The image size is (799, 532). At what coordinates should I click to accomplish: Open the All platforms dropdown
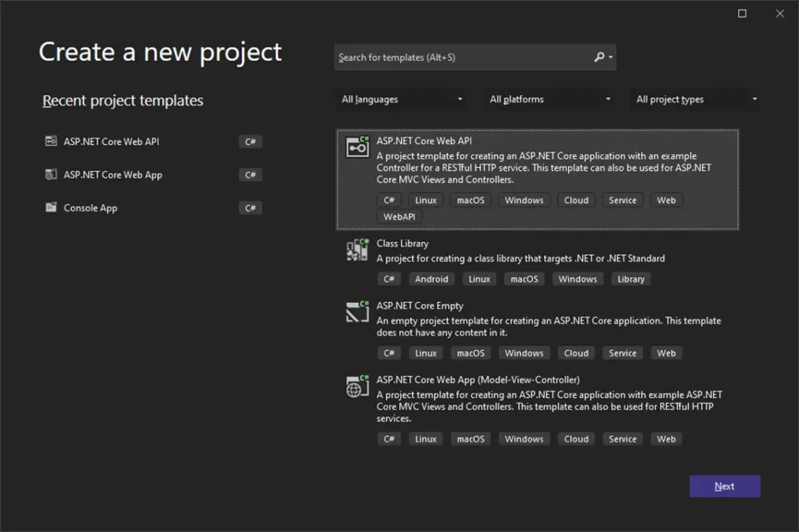pyautogui.click(x=549, y=99)
